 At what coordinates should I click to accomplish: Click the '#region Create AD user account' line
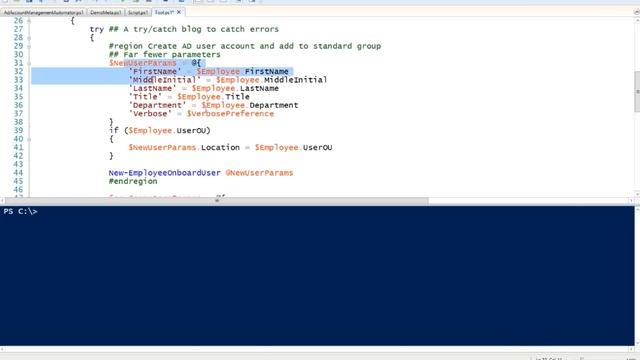tap(244, 46)
